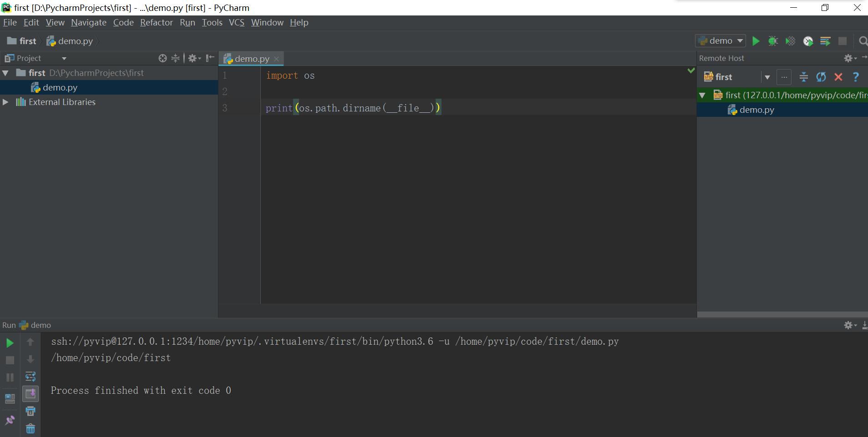The height and width of the screenshot is (437, 868).
Task: Open the Navigate menu
Action: [89, 22]
